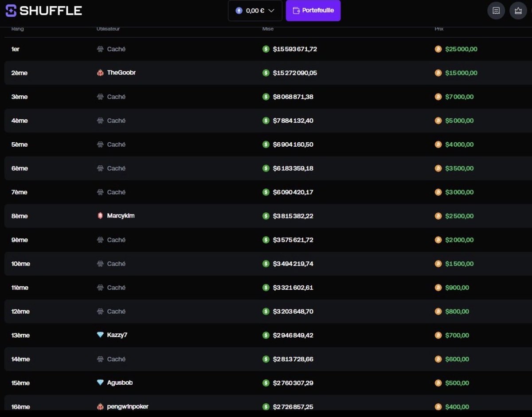The width and height of the screenshot is (532, 417).
Task: Click the prize amount $3 500,00
Action: pyautogui.click(x=459, y=168)
